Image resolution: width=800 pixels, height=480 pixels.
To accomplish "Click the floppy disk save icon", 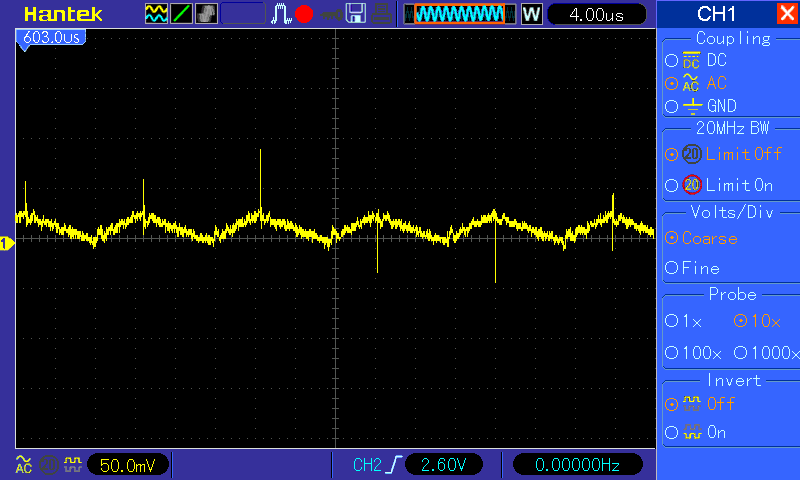I will [x=356, y=14].
